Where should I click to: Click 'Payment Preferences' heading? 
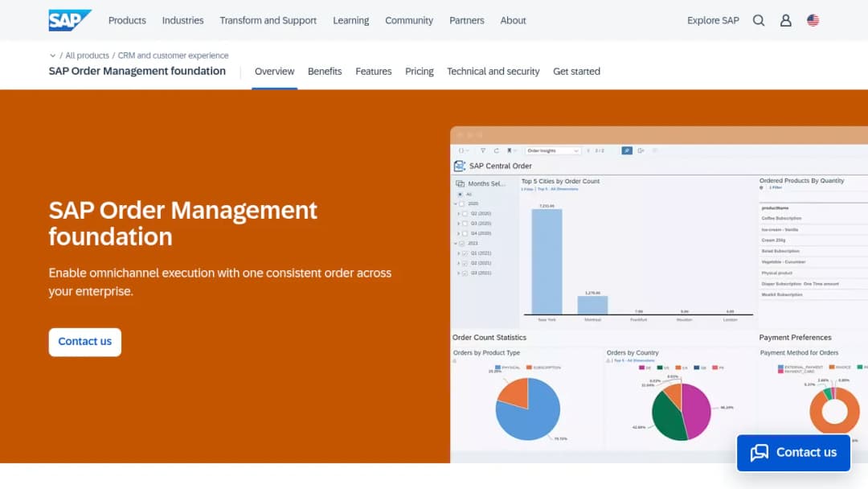pyautogui.click(x=795, y=337)
